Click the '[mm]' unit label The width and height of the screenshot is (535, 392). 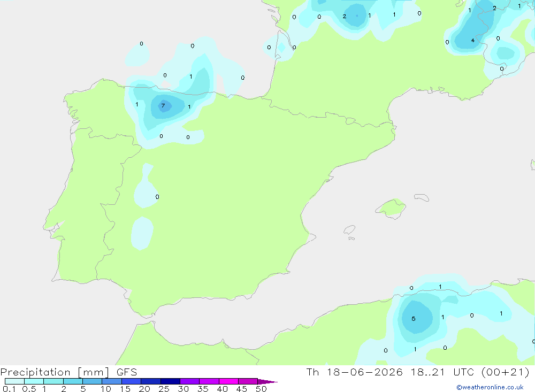click(x=93, y=372)
